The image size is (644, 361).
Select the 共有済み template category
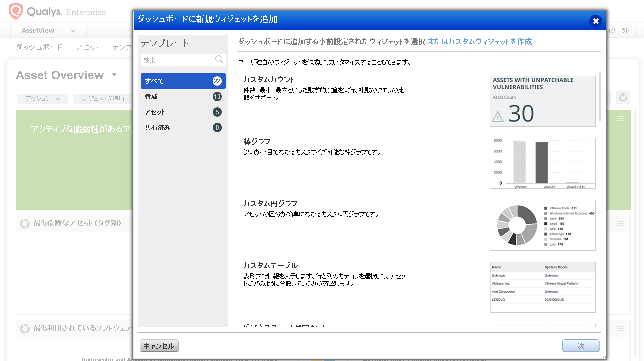pyautogui.click(x=183, y=127)
